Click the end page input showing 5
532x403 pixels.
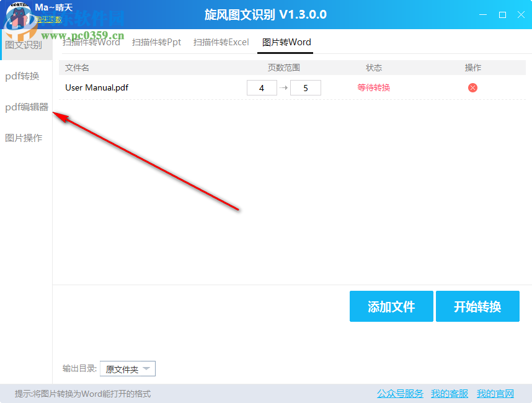[305, 87]
